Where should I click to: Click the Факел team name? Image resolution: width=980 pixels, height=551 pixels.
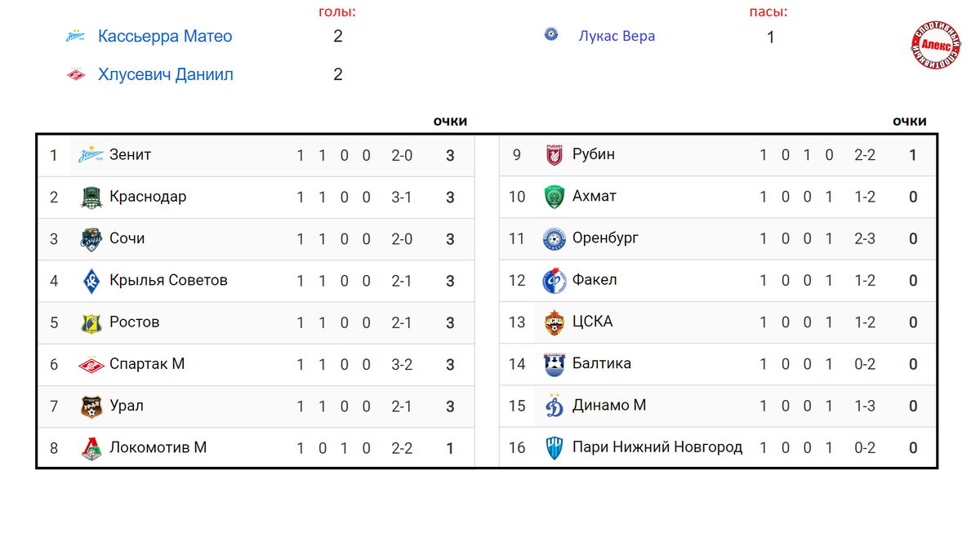pos(595,280)
